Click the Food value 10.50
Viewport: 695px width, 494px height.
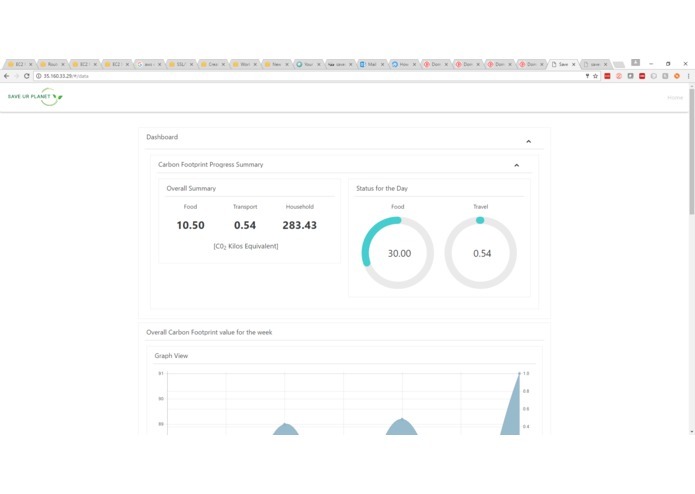coord(191,225)
